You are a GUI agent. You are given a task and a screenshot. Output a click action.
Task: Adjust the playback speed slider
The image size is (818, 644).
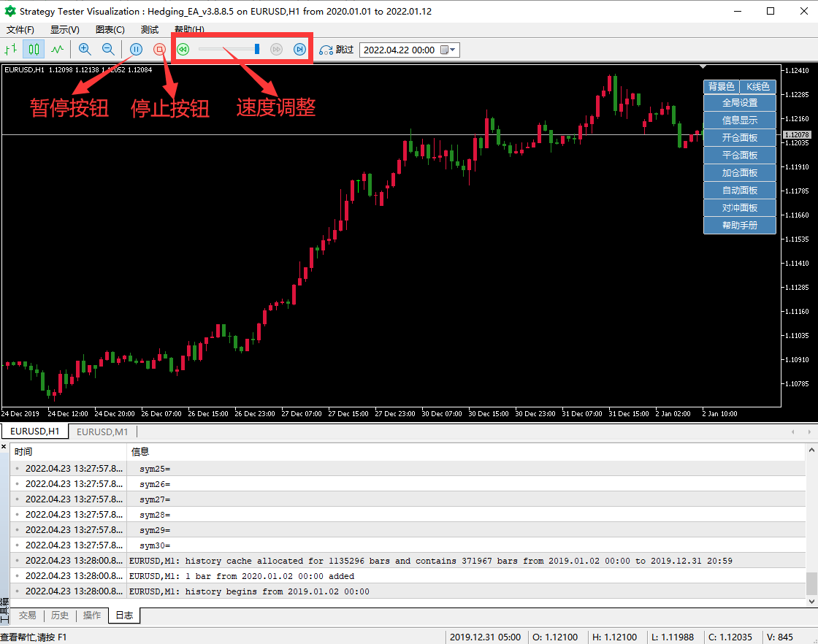[257, 49]
